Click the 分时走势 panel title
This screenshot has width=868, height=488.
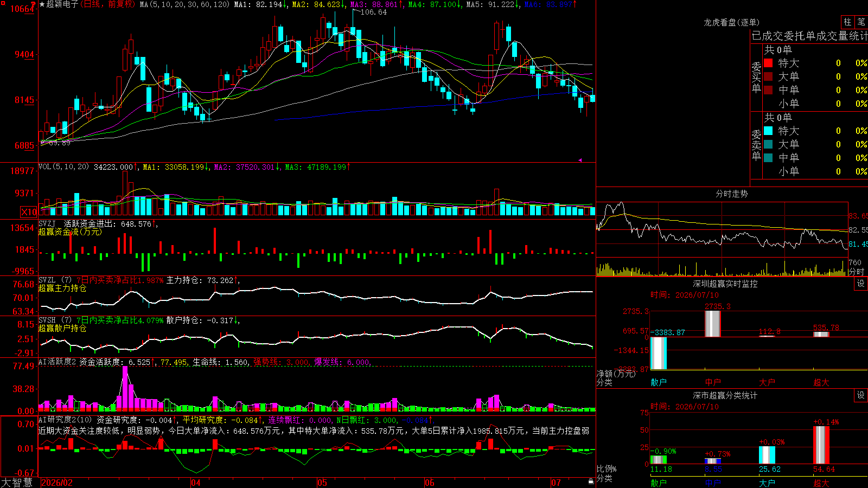tap(732, 194)
